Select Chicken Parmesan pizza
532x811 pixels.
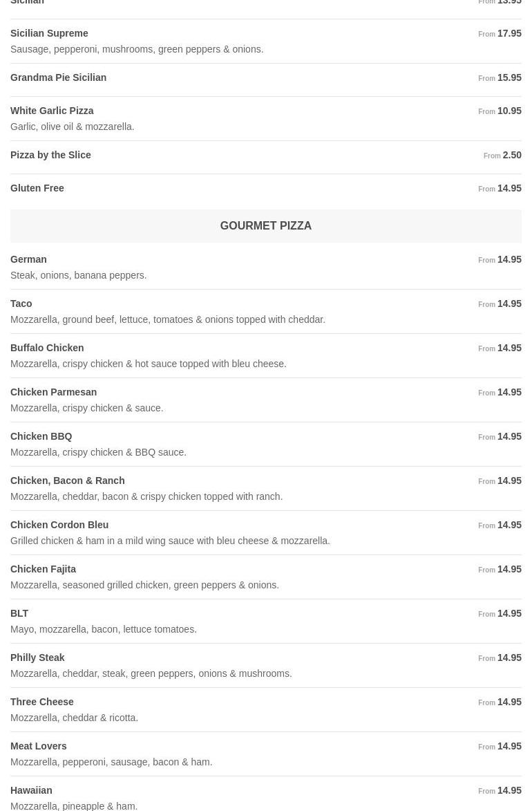coord(53,392)
